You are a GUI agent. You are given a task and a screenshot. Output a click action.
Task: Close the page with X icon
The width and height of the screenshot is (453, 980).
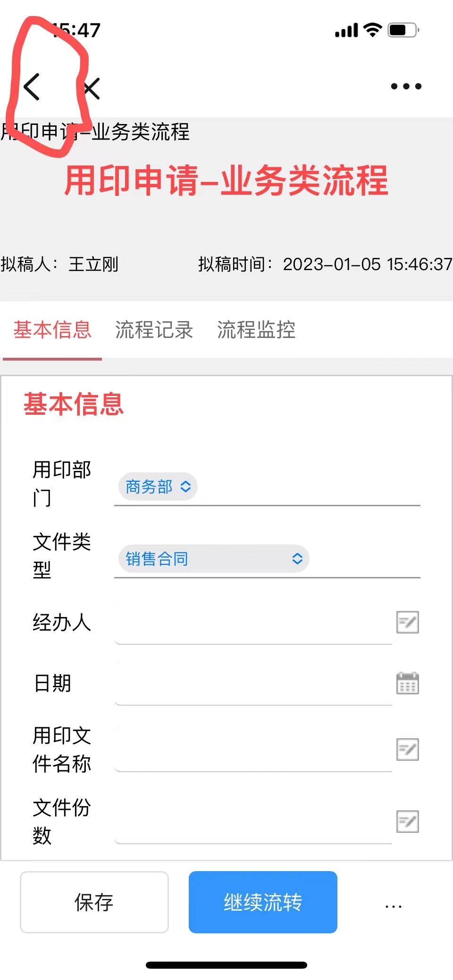point(92,88)
